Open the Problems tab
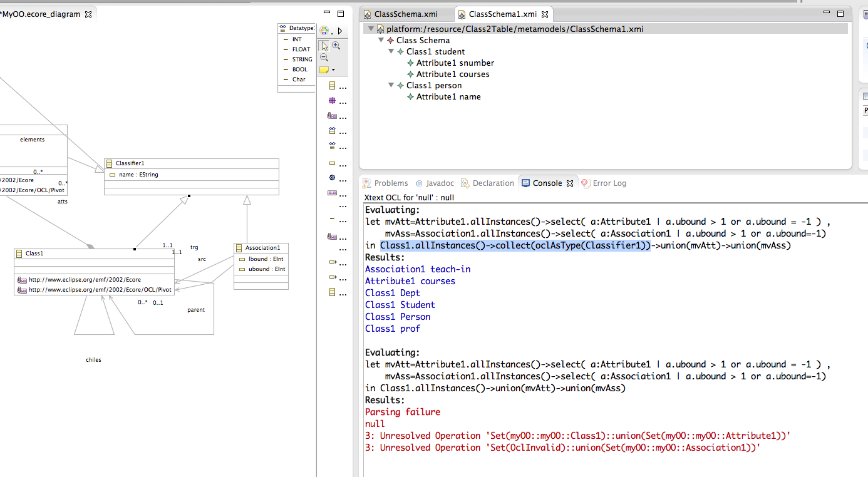 click(390, 183)
